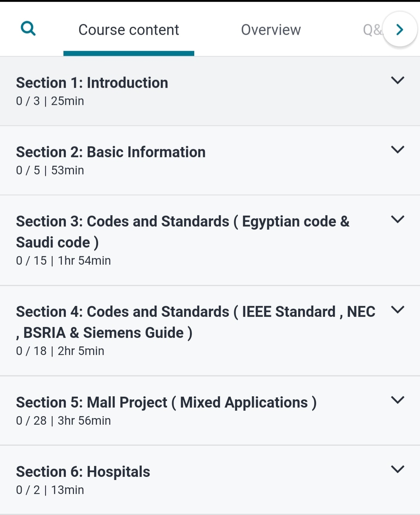Expand Section 5 Mall Project chevron
Screen dimensions: 420x515
[x=397, y=400]
